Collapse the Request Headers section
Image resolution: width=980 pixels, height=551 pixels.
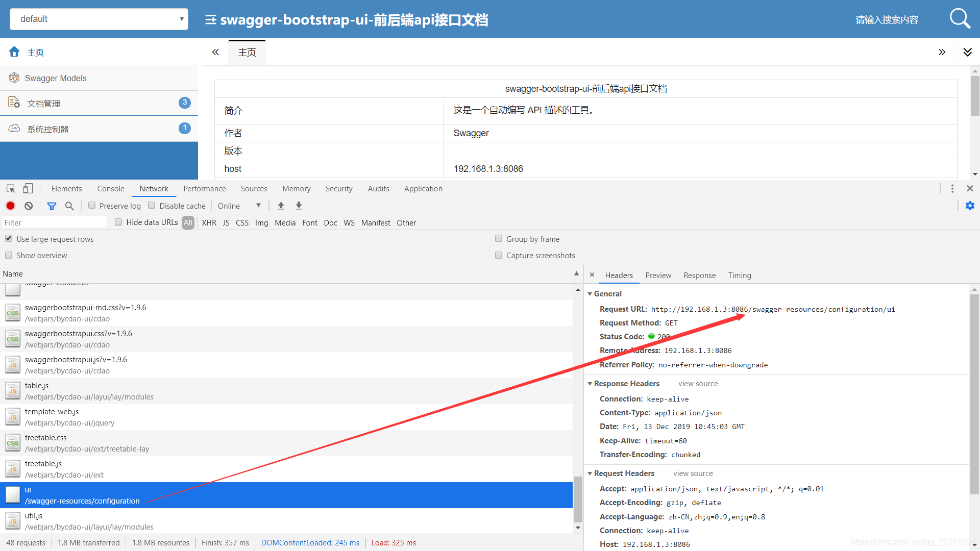point(590,473)
